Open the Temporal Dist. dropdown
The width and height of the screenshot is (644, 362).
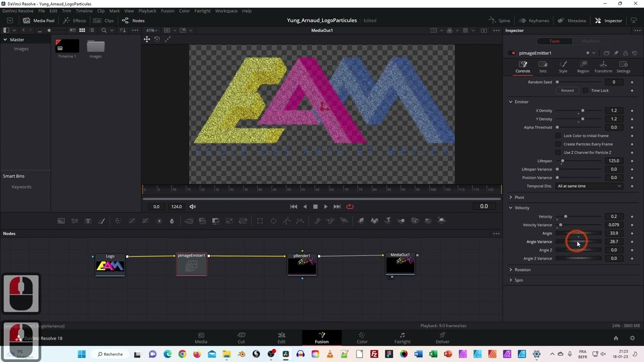pyautogui.click(x=589, y=186)
